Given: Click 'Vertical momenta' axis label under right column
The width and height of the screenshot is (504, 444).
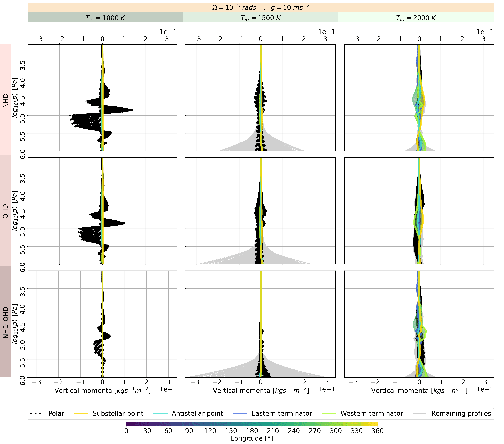Looking at the screenshot, I should point(419,390).
